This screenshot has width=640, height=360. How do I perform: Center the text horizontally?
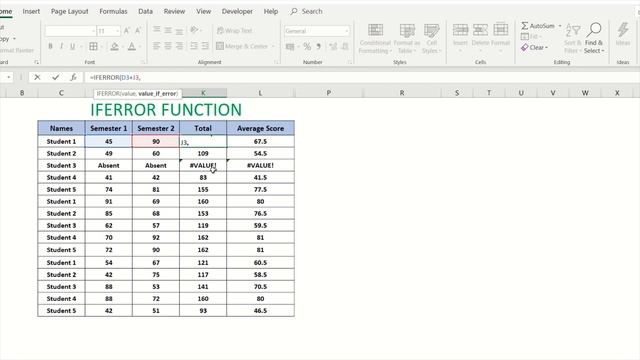168,46
